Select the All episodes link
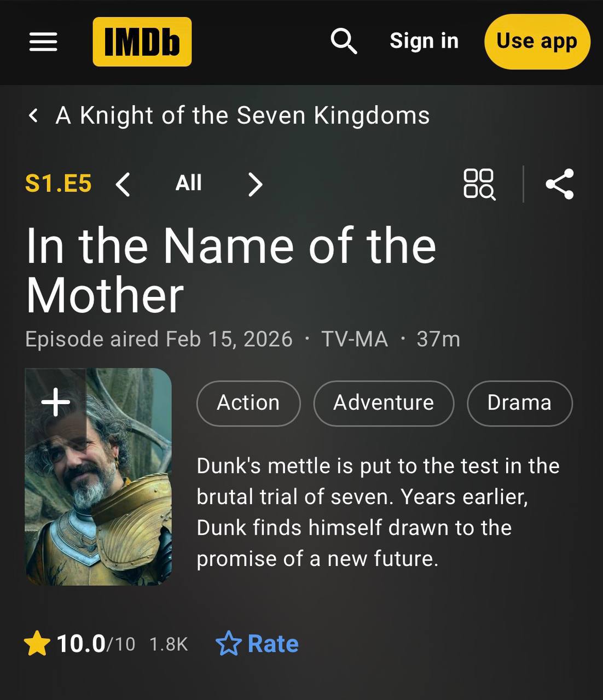 [189, 183]
